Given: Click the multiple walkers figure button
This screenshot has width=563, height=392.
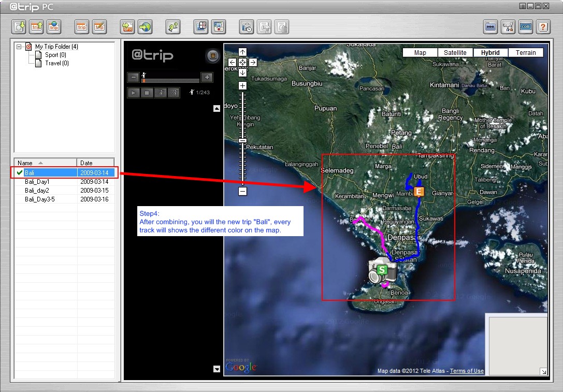Looking at the screenshot, I should (174, 93).
